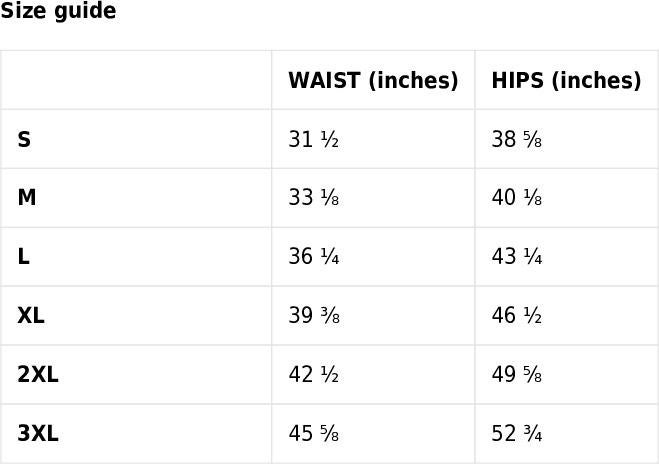The width and height of the screenshot is (659, 464).
Task: Select waist value 39 ⅜ for size XL
Action: coord(314,315)
